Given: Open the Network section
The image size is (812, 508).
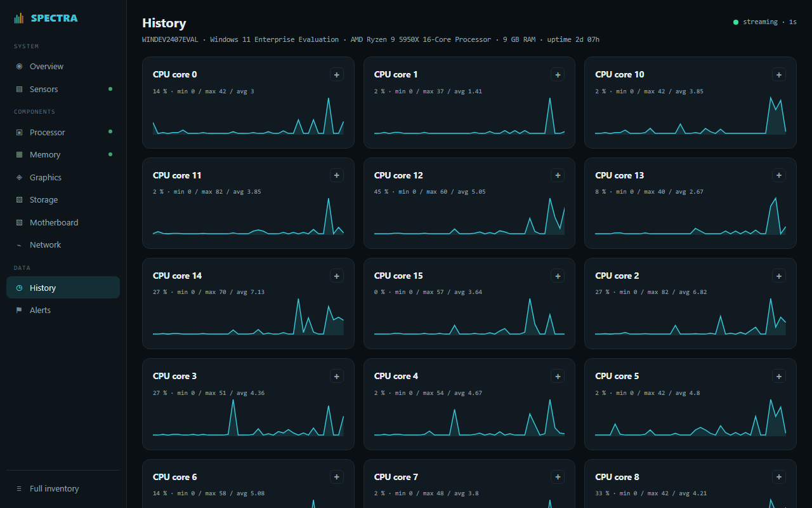Looking at the screenshot, I should tap(63, 244).
